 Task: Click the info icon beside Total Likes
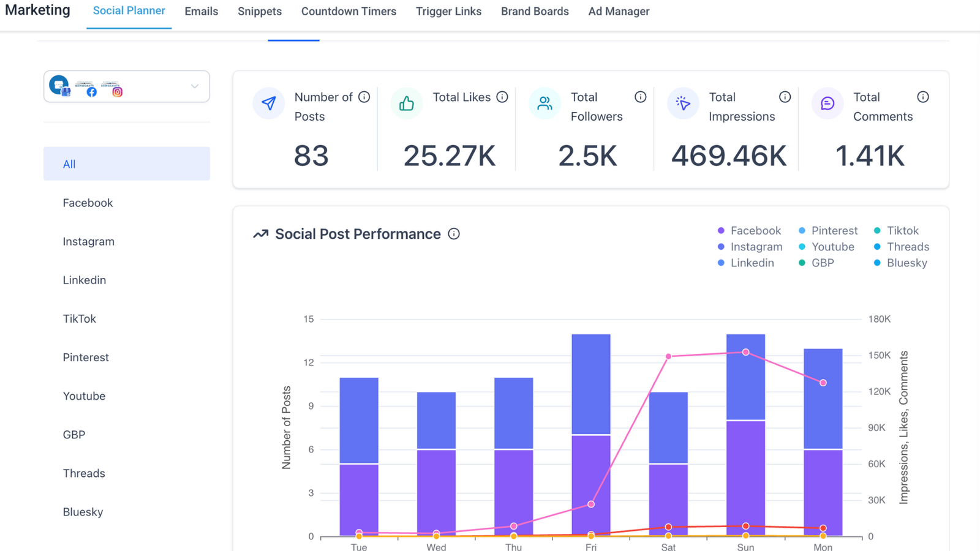click(x=502, y=97)
